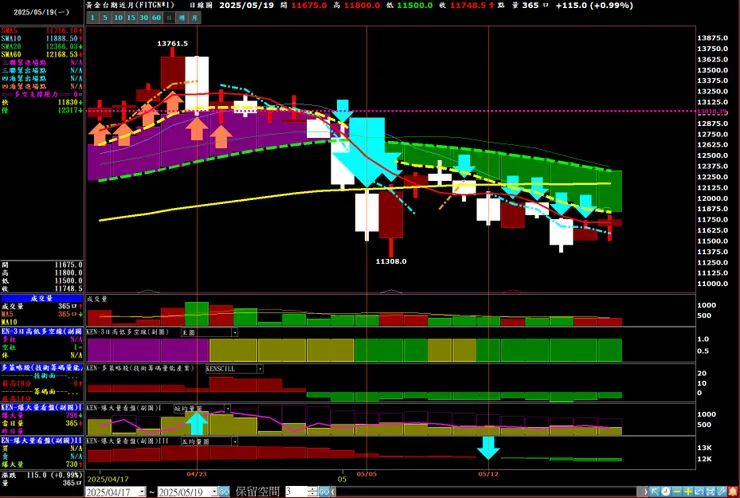This screenshot has width=740, height=498.
Task: Switch to the 1-minute timeframe
Action: (x=92, y=18)
